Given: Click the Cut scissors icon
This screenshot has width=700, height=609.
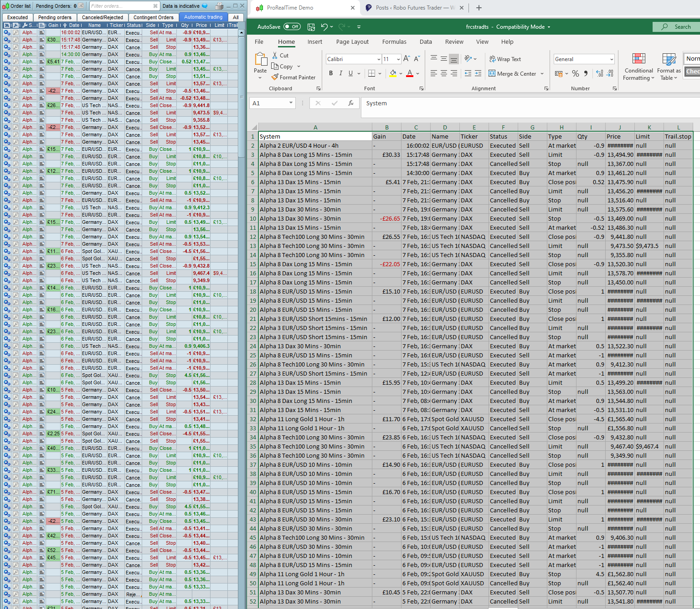Looking at the screenshot, I should tap(275, 55).
